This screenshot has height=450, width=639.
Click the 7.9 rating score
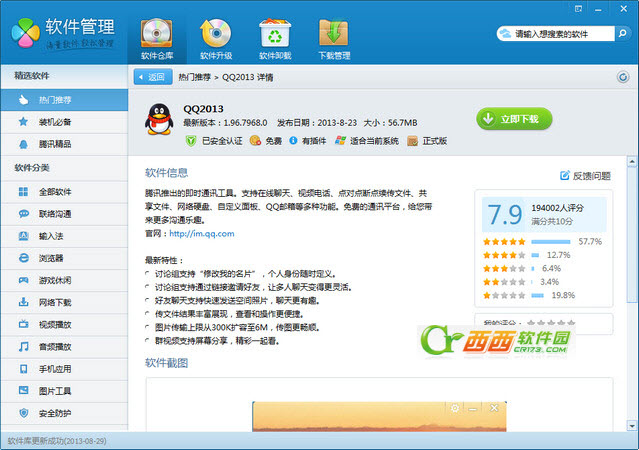pyautogui.click(x=505, y=214)
